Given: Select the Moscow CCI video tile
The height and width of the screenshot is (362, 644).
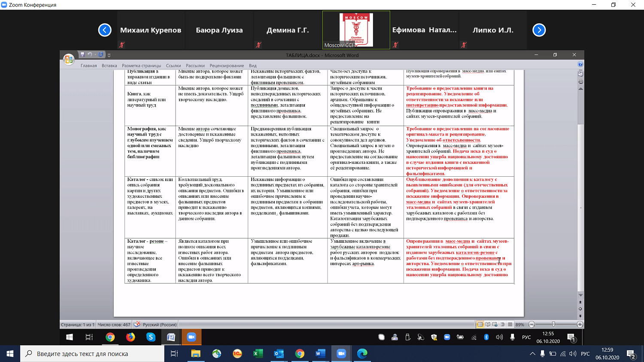Looking at the screenshot, I should [356, 30].
